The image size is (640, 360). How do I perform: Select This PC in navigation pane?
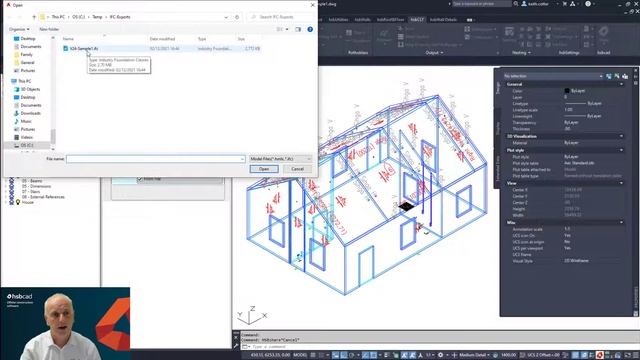tap(24, 81)
